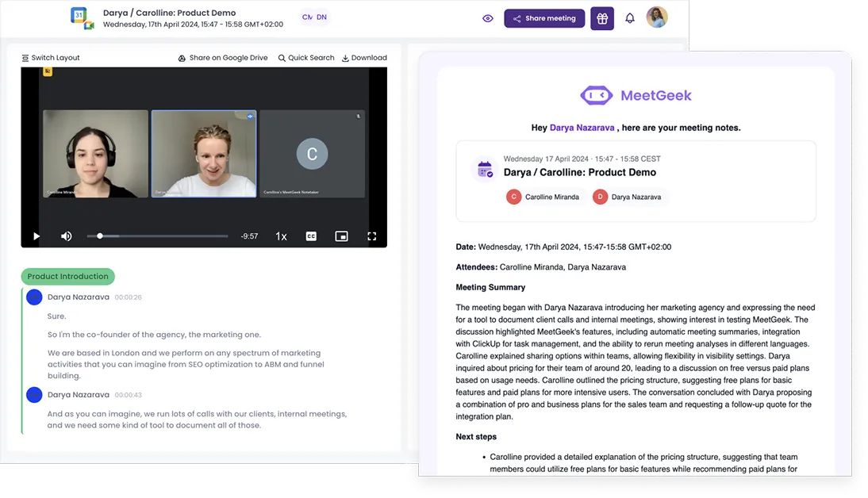Viewport: 868px width, 498px height.
Task: Click the email card's Product Demo title
Action: coord(579,172)
